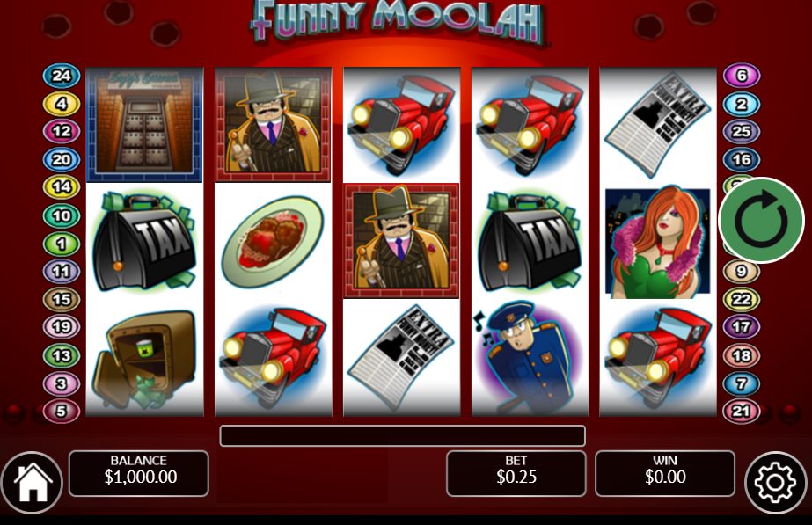812x525 pixels.
Task: Select payline 1 green badge
Action: [61, 244]
